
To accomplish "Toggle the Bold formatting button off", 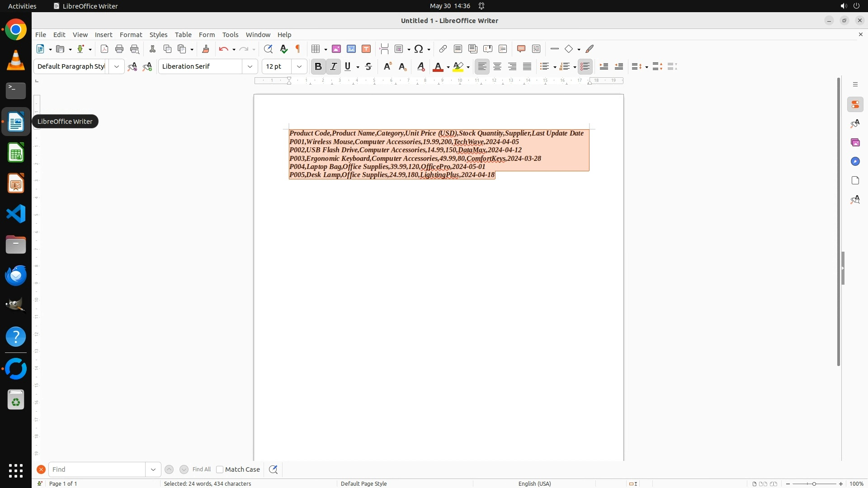I will 318,66.
